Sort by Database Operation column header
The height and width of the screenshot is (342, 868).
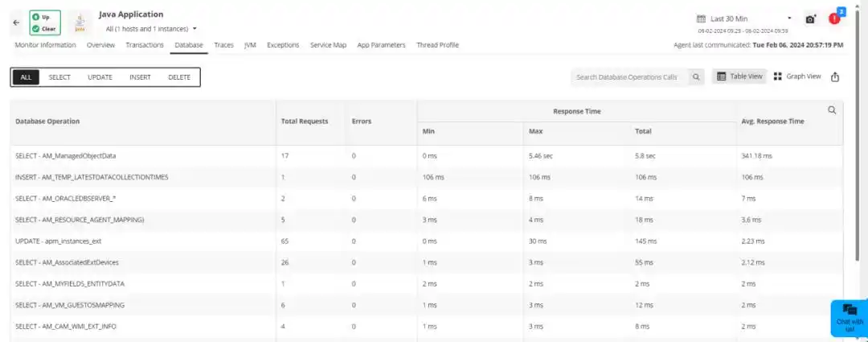[x=47, y=122]
